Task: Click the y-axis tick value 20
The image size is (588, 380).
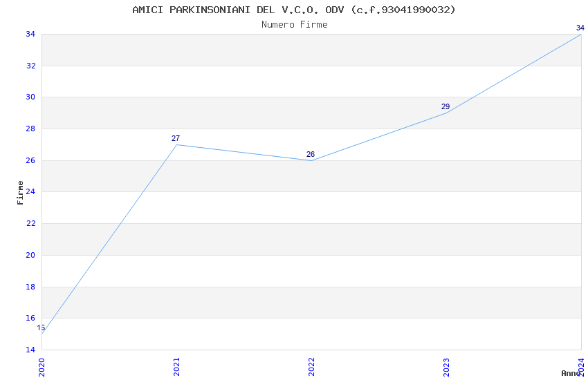Action: coord(30,255)
